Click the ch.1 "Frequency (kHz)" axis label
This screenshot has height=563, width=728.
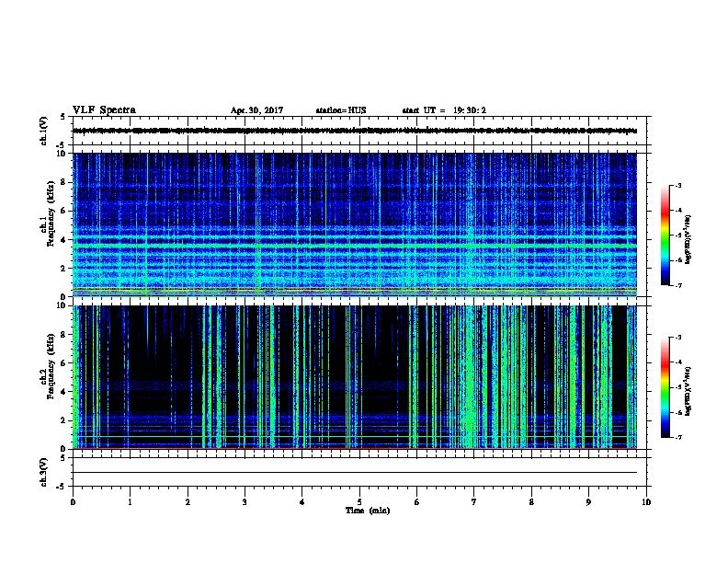point(52,214)
